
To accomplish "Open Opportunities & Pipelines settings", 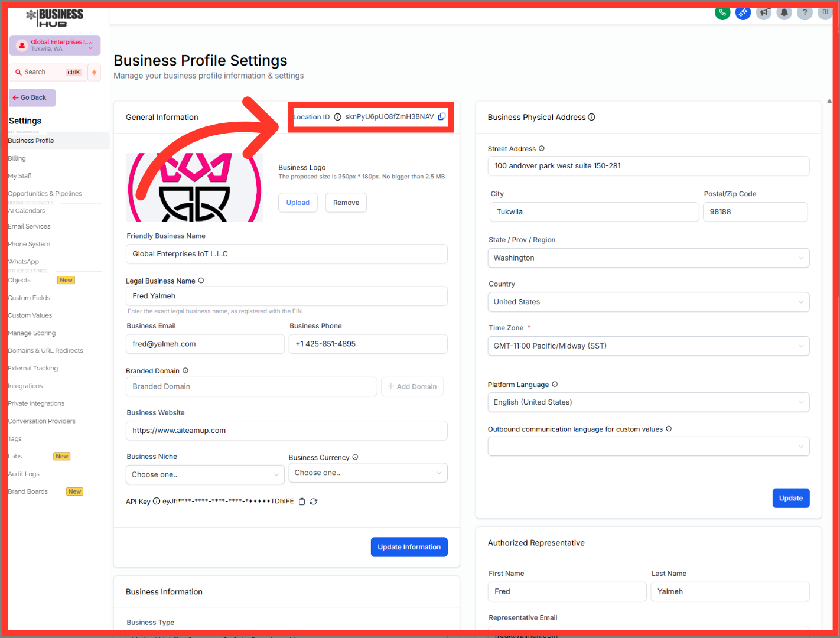I will (45, 194).
